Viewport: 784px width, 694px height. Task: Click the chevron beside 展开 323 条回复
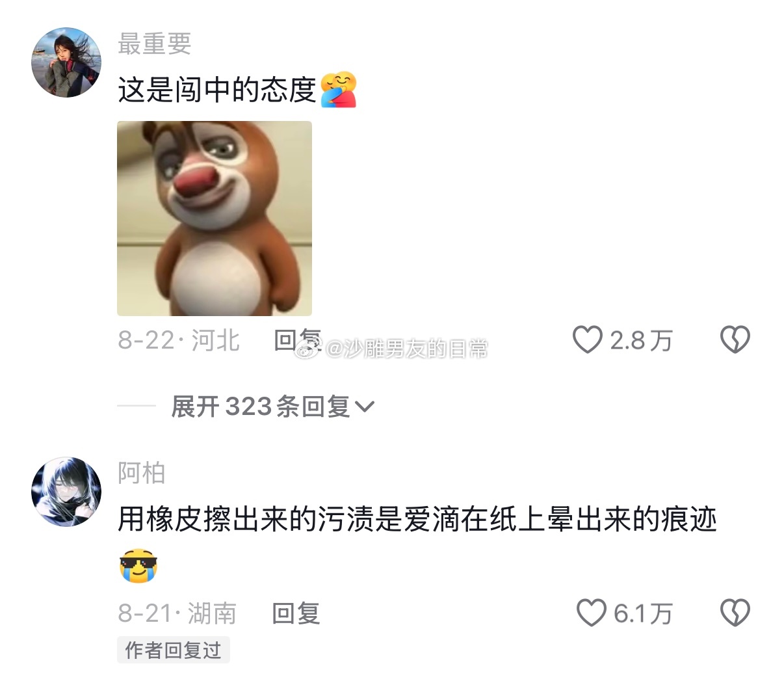(365, 408)
